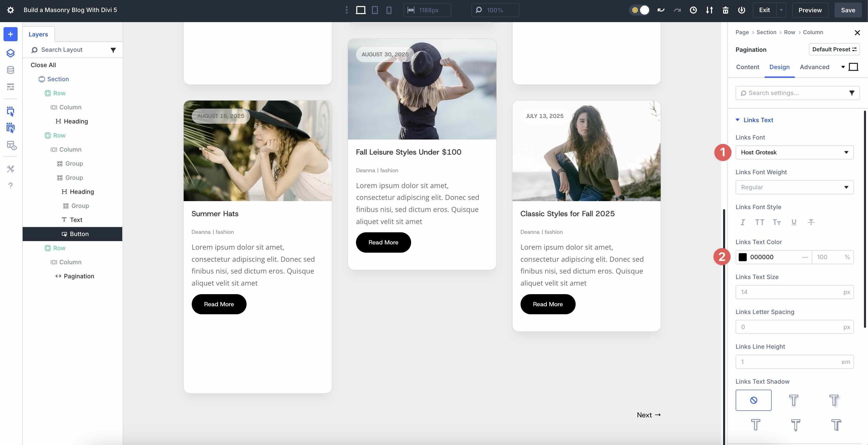This screenshot has width=868, height=445.
Task: Click the trash icon in top toolbar
Action: coord(725,10)
